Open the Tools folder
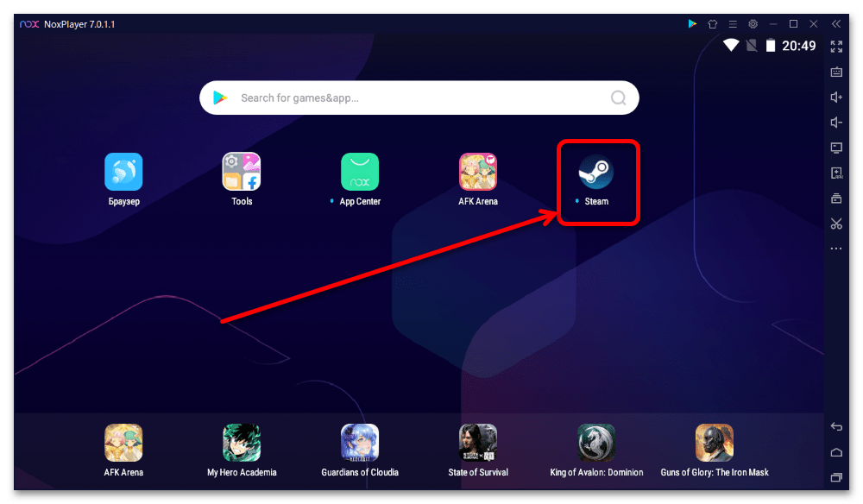This screenshot has width=863, height=504. coord(242,172)
